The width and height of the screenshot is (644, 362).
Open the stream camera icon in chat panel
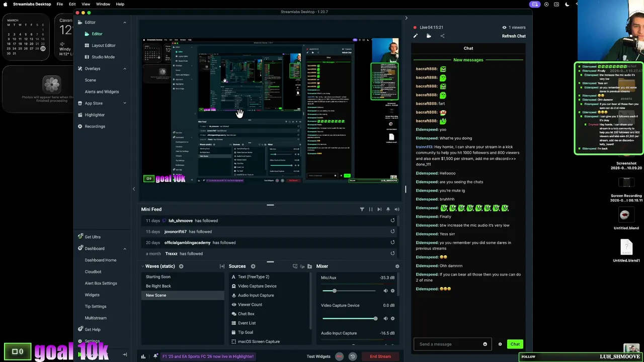point(429,36)
